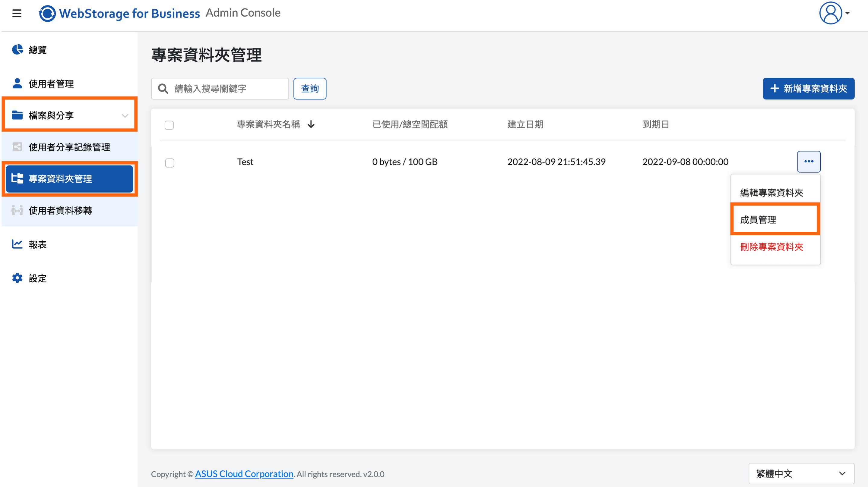The height and width of the screenshot is (487, 868).
Task: Open the ASUS Cloud Corporation link
Action: pyautogui.click(x=244, y=474)
